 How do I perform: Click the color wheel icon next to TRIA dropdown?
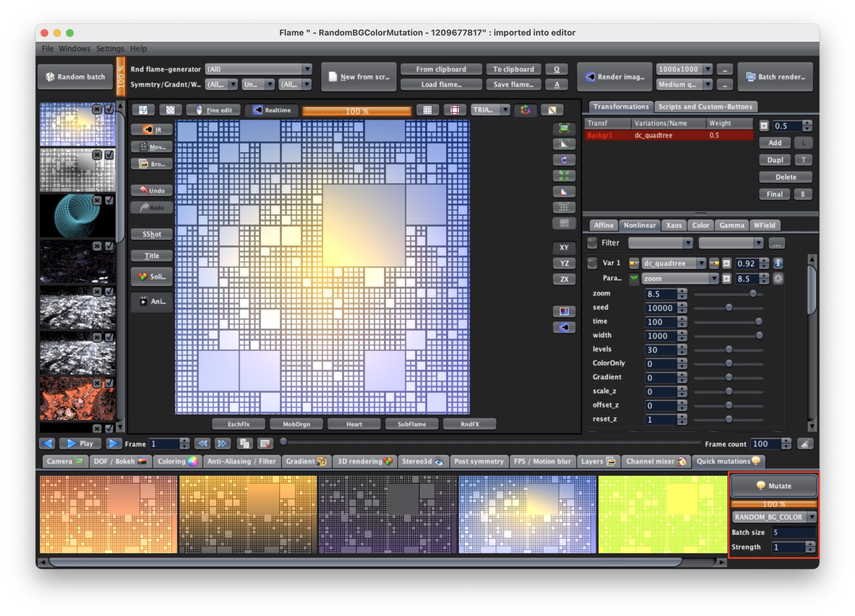tap(525, 110)
